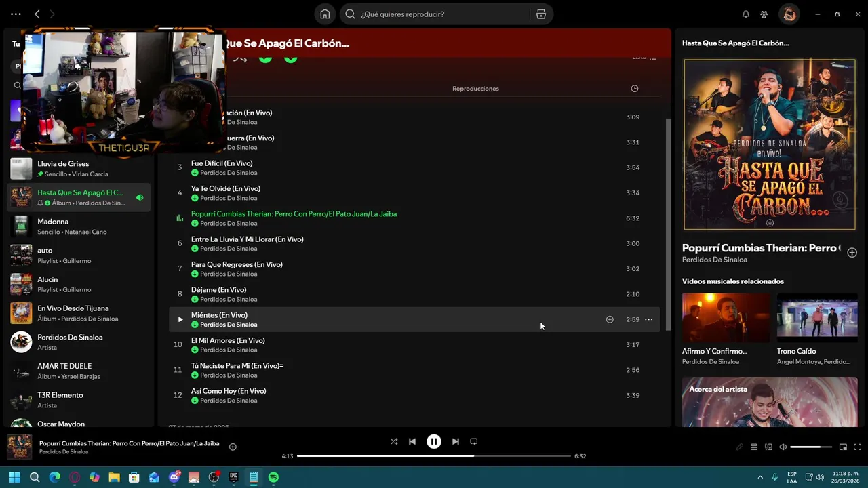868x488 pixels.
Task: Open Alucin playlist in library
Action: [79, 284]
